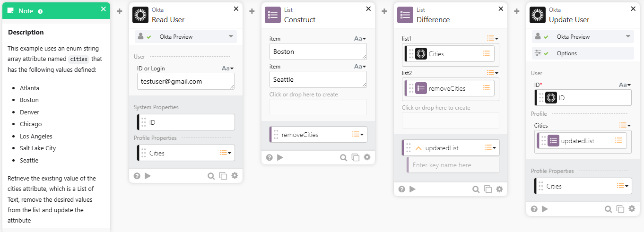This screenshot has height=232, width=644.
Task: Add a card between Construct and Difference
Action: [x=384, y=11]
